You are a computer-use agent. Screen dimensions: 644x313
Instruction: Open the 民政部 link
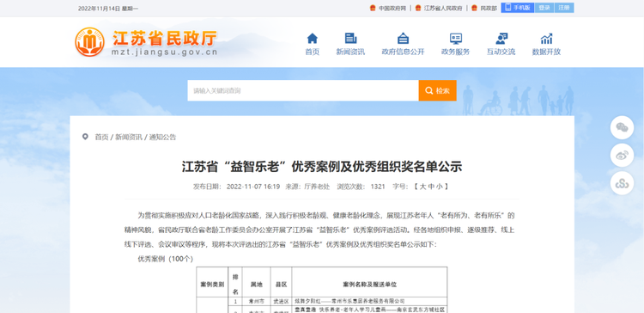coord(489,9)
